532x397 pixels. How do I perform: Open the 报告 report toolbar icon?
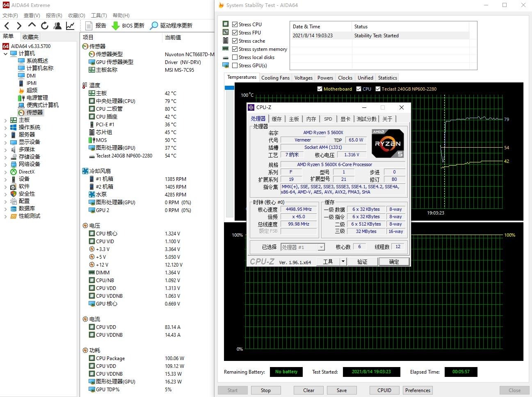tap(89, 25)
